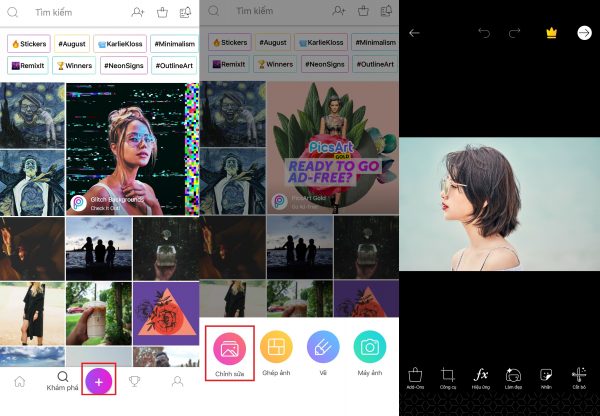Click the search magnifier icon in left screen
Image resolution: width=600 pixels, height=416 pixels.
click(13, 12)
